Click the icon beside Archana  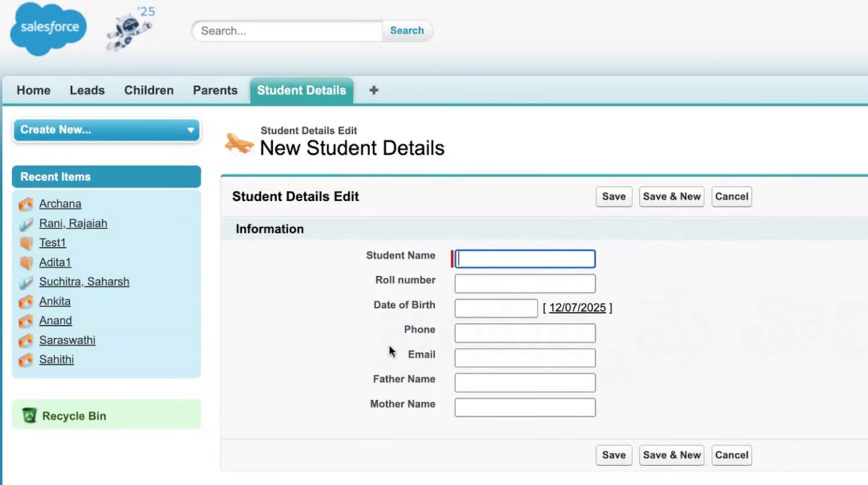click(x=26, y=204)
